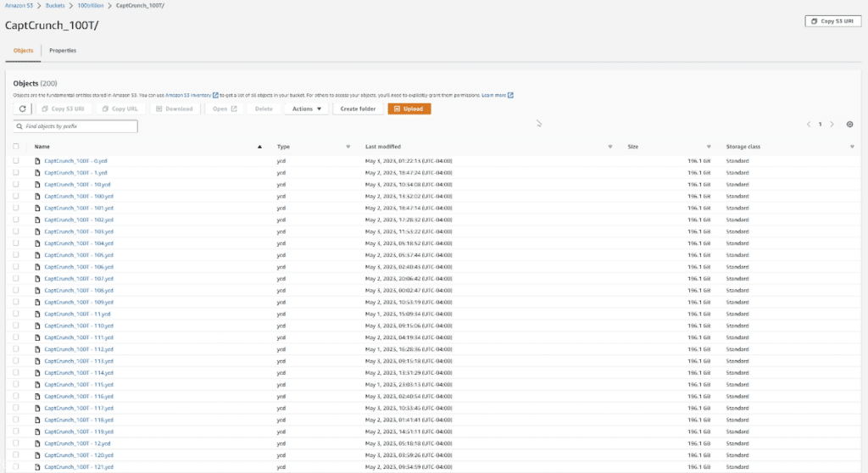Viewport: 868px width, 473px height.
Task: Sort by Last modified column arrow
Action: pos(610,147)
